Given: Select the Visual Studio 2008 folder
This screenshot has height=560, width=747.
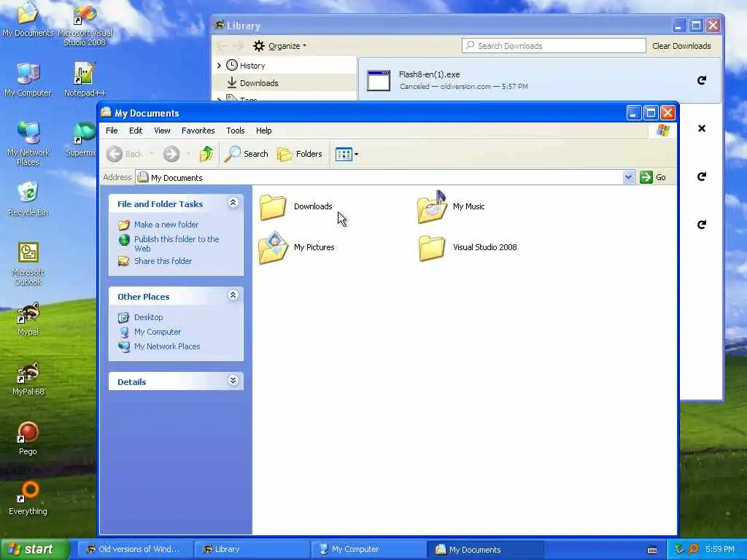Looking at the screenshot, I should click(468, 248).
